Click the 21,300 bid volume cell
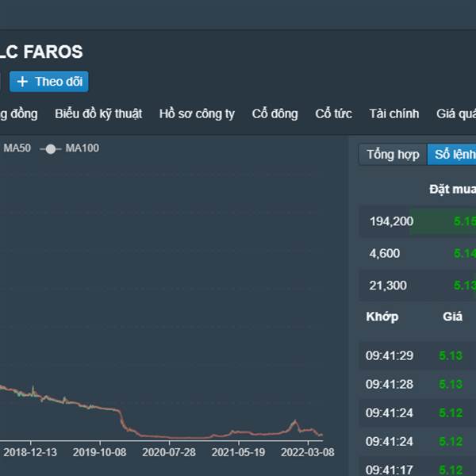The width and height of the screenshot is (476, 476). coord(388,286)
